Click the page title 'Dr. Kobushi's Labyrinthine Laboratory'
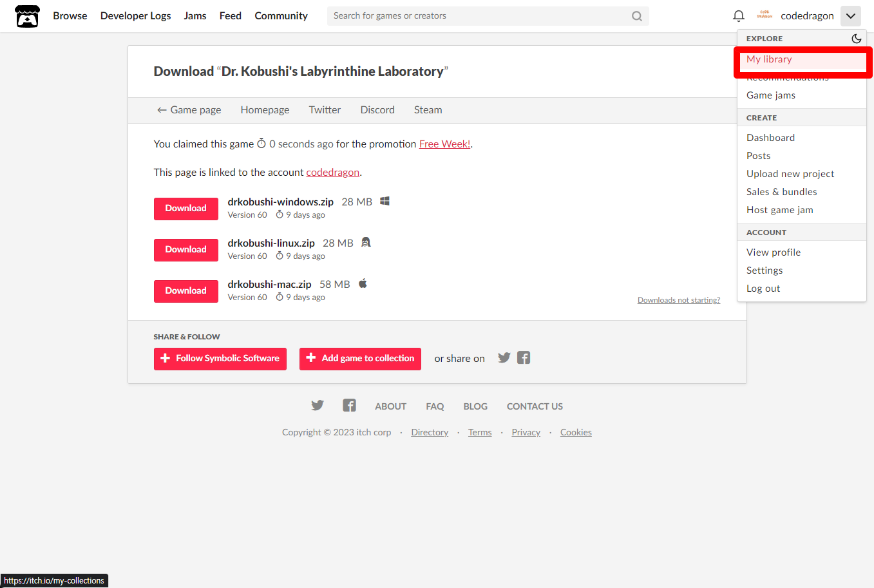This screenshot has height=588, width=874. click(x=332, y=71)
